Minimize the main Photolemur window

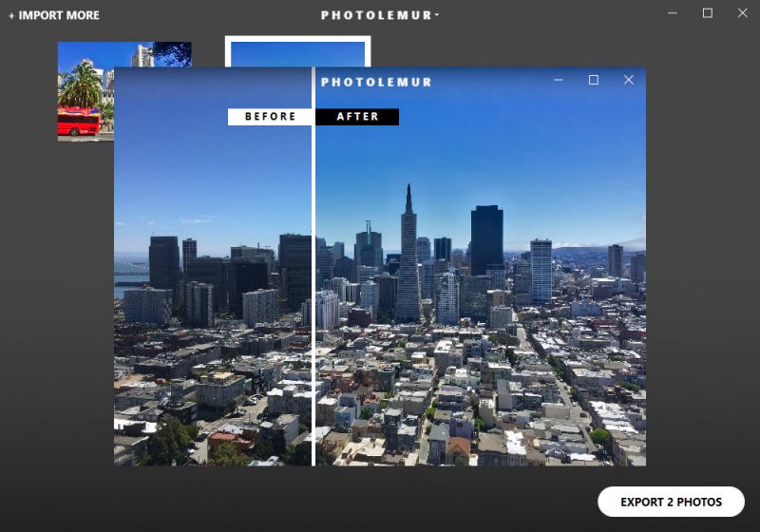click(673, 13)
